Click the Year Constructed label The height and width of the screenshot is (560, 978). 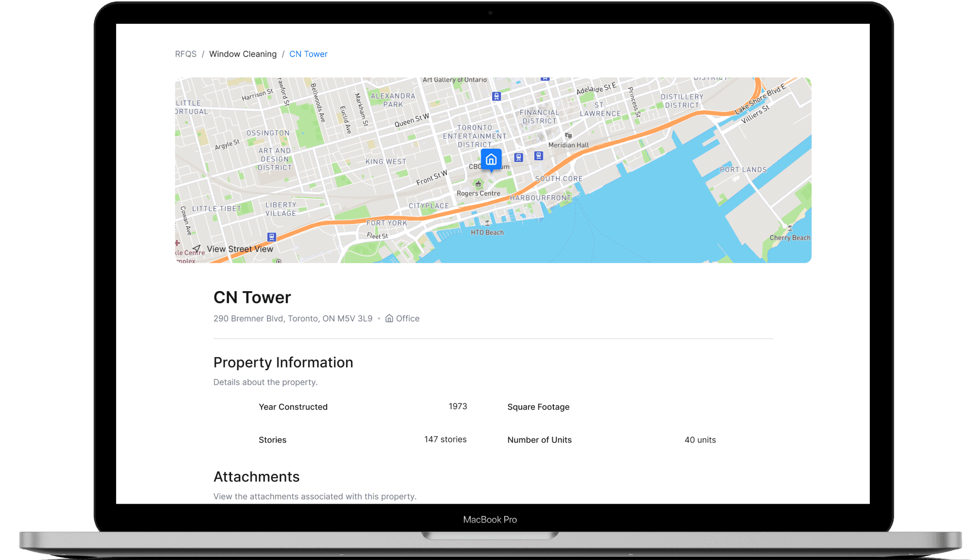(293, 407)
